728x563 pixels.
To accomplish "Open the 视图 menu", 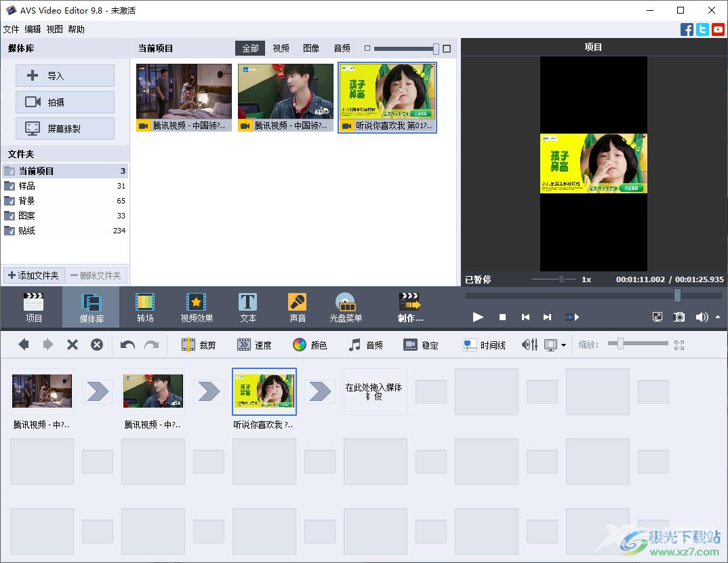I will [x=54, y=29].
